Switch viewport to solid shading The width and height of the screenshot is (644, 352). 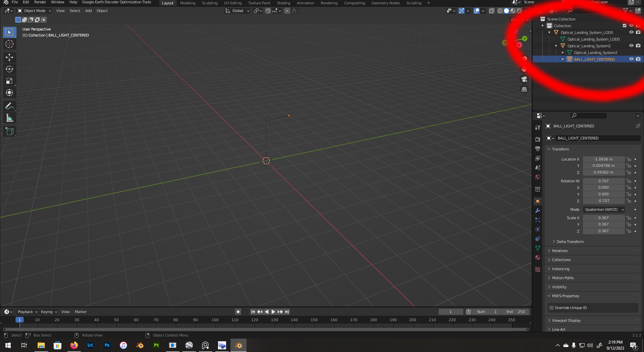pyautogui.click(x=506, y=11)
